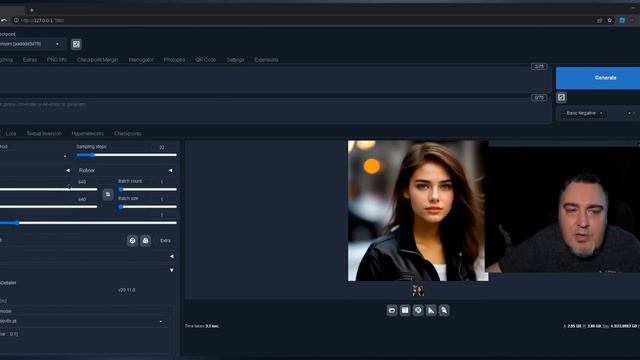Select the small thumbnail below output image
Viewport: 640px width, 360px height.
pos(418,291)
